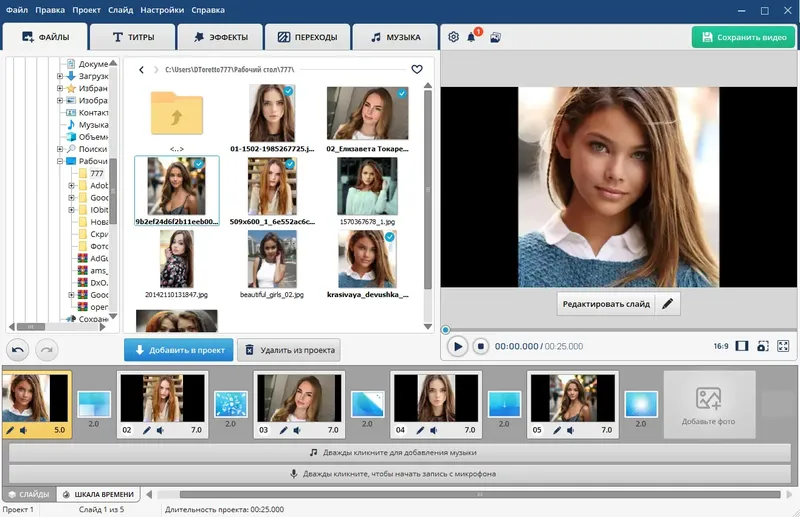Expand the Загрузки folder in tree
The image size is (800, 517).
coord(60,76)
